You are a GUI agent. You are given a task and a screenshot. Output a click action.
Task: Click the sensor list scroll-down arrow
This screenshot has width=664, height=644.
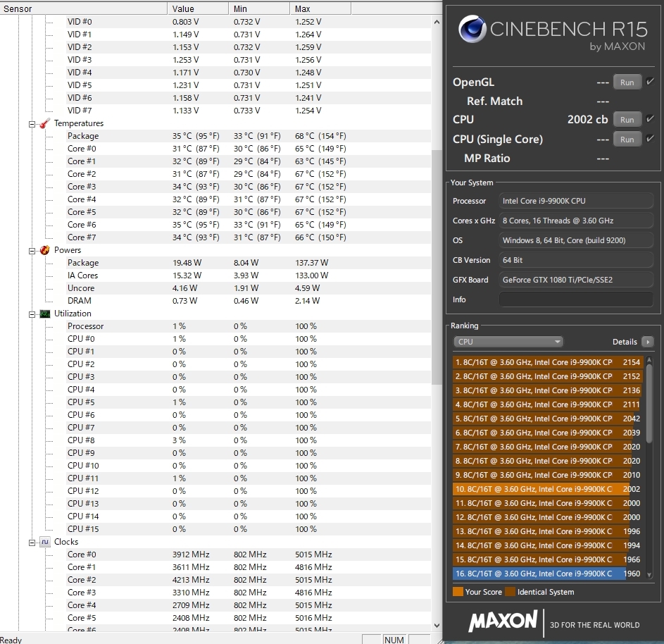click(x=437, y=626)
